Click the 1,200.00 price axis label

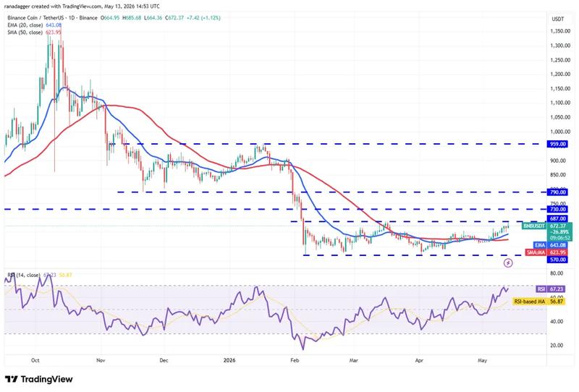pos(560,74)
